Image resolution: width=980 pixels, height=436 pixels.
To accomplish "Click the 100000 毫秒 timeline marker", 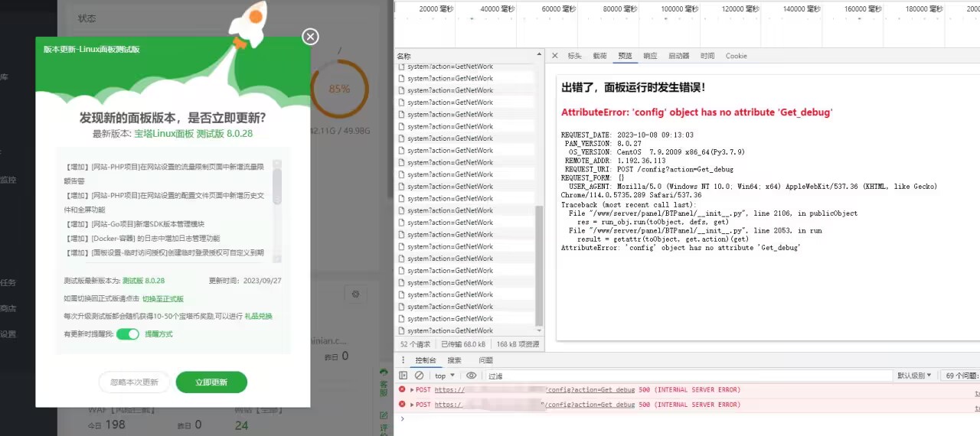I will tap(681, 9).
